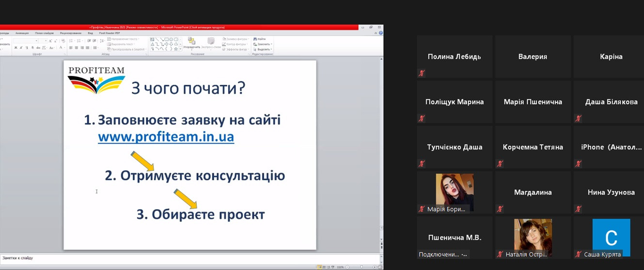The height and width of the screenshot is (270, 644).
Task: Open the Рецензирование ribbon tab
Action: tap(70, 33)
